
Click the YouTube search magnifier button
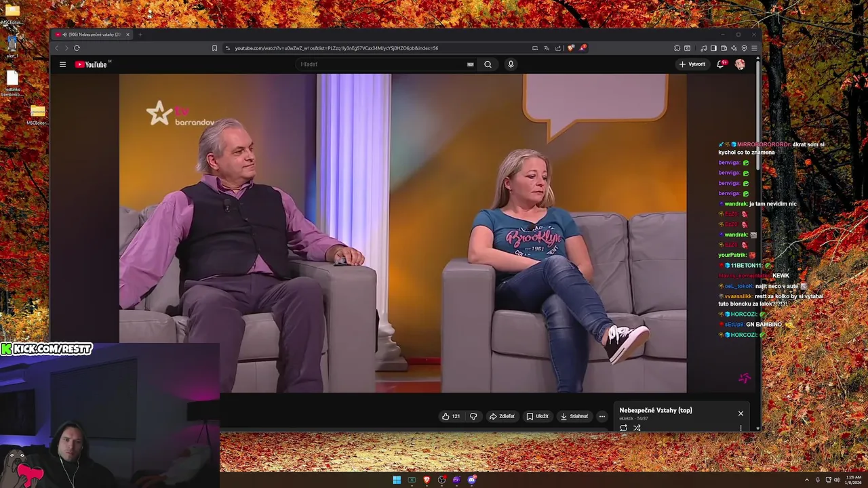(488, 64)
